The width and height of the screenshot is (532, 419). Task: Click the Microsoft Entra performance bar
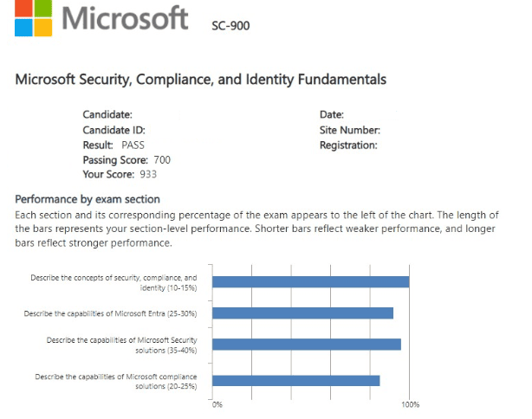(x=302, y=313)
